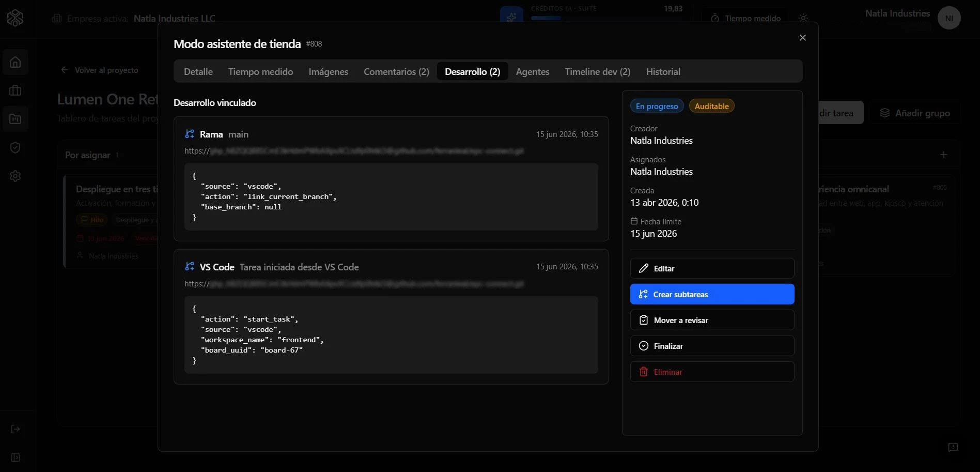Open Home from the sidebar house icon
This screenshot has height=472, width=980.
(15, 62)
